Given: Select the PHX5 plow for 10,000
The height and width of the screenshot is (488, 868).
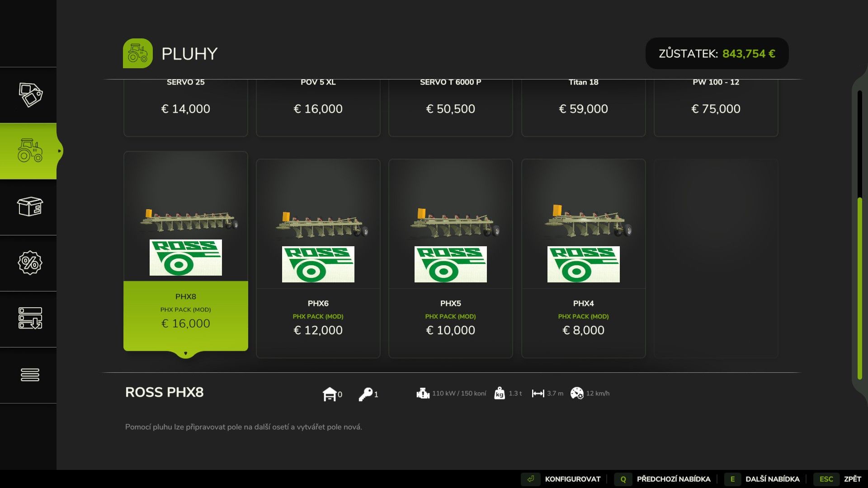Looking at the screenshot, I should (451, 258).
